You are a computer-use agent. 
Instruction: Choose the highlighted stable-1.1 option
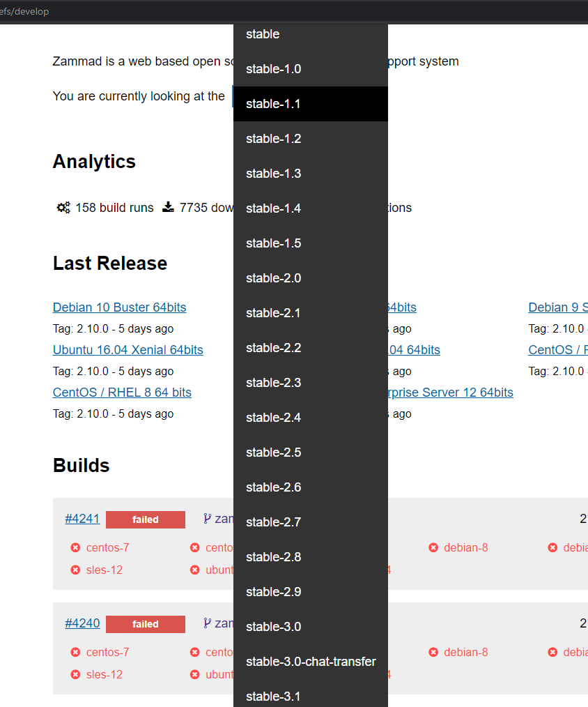point(311,104)
